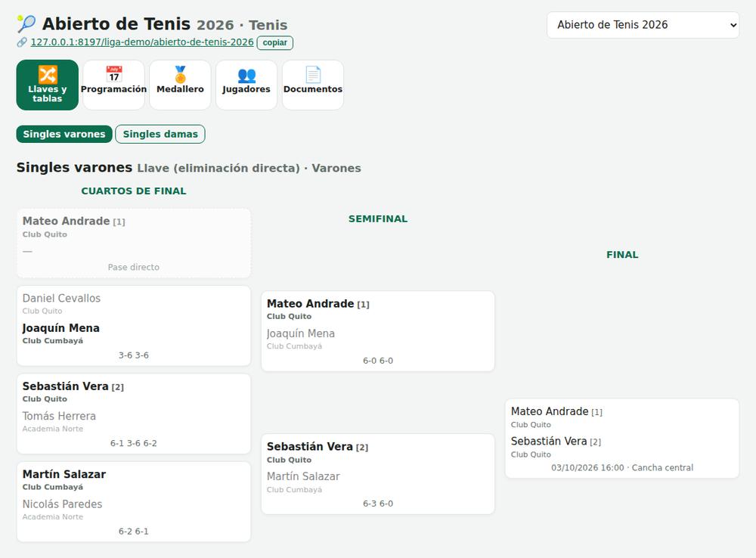Image resolution: width=756 pixels, height=558 pixels.
Task: Click the 6-3 6-0 semifinal score
Action: click(378, 504)
